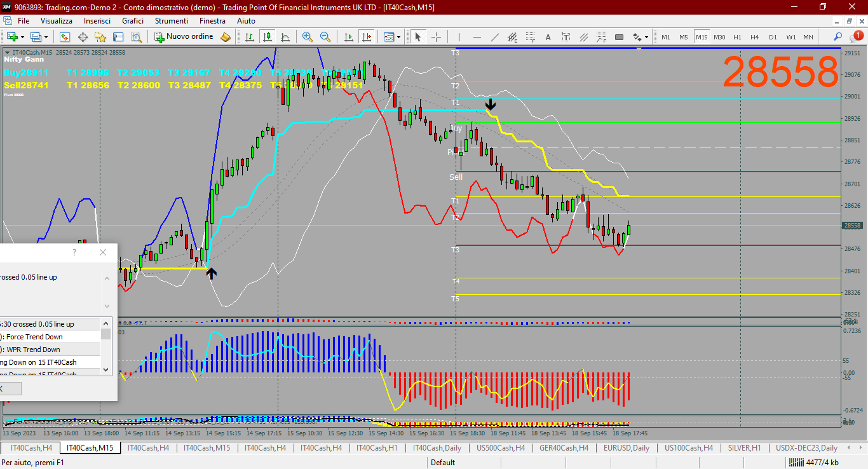
Task: Open the Navigator folder-star icon
Action: click(100, 37)
